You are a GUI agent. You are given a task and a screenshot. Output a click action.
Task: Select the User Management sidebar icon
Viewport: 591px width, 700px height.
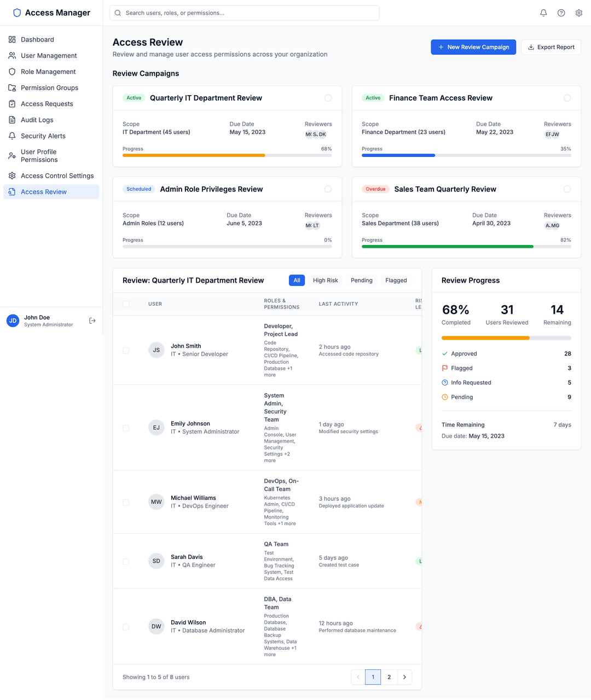coord(11,55)
